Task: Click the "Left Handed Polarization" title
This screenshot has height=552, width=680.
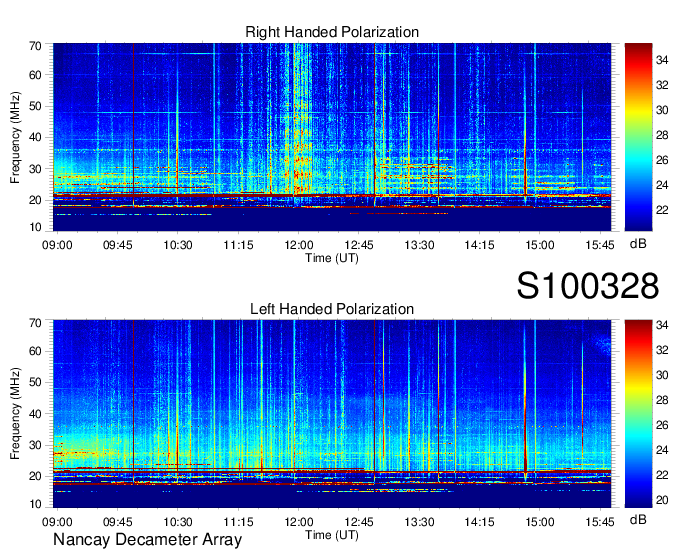Action: (332, 309)
